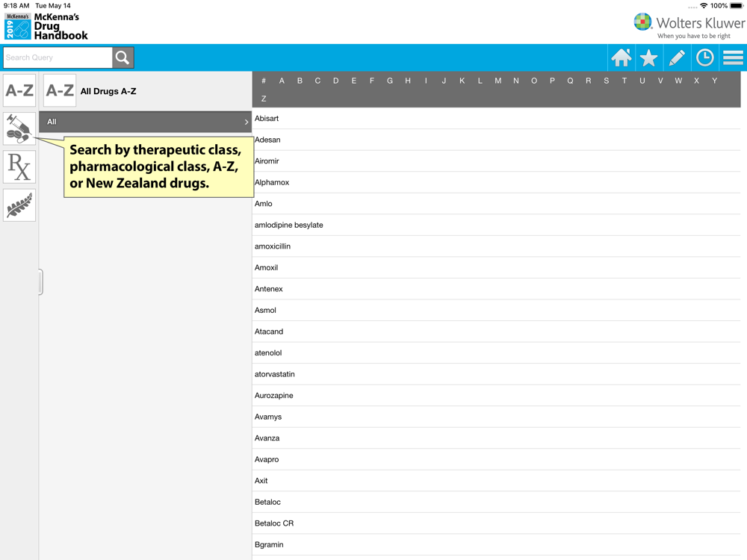Jump to letter W in index
The width and height of the screenshot is (747, 560).
678,81
